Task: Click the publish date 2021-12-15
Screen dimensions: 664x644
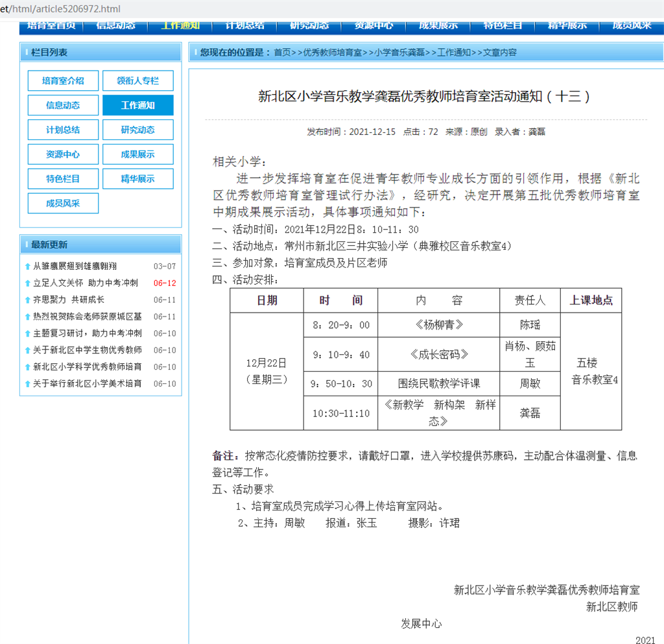Action: coord(372,132)
